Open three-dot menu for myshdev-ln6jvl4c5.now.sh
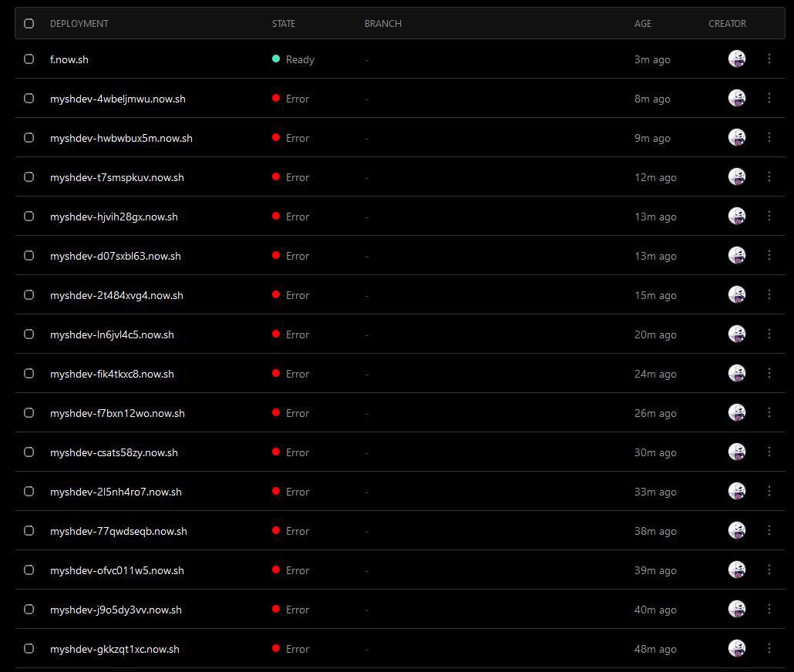 tap(769, 334)
